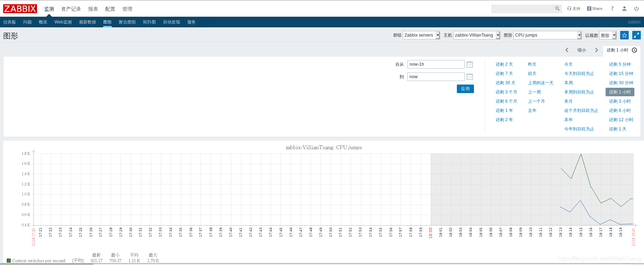
Task: Select time range 还剩 1 年
Action: [504, 110]
